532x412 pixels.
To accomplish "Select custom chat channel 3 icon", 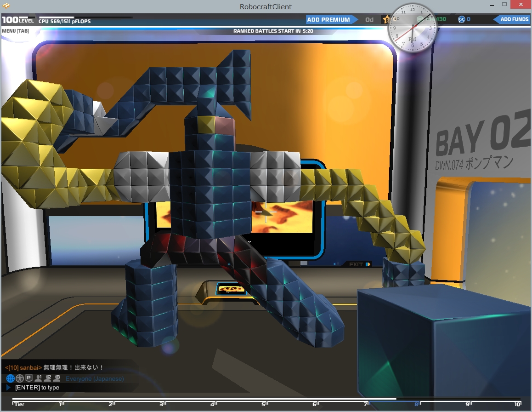I will click(57, 378).
